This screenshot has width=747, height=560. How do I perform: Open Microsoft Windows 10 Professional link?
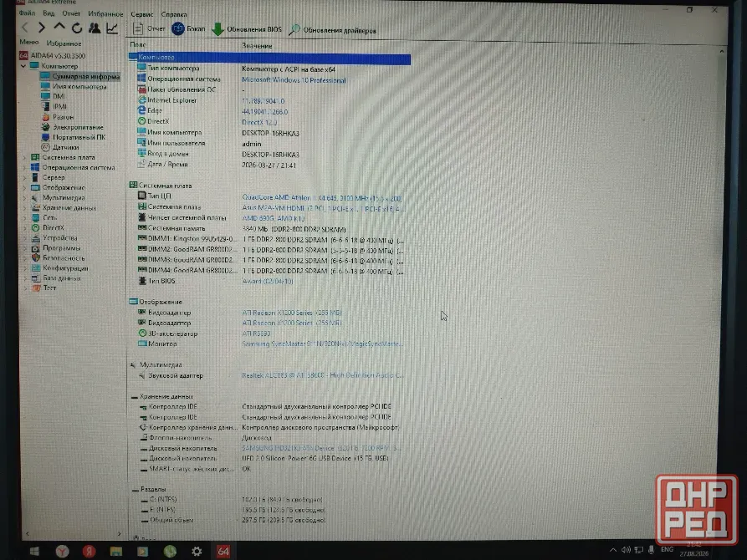click(294, 80)
